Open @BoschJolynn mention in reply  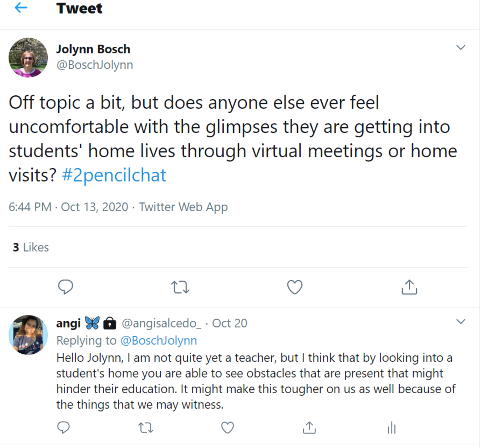pos(159,340)
